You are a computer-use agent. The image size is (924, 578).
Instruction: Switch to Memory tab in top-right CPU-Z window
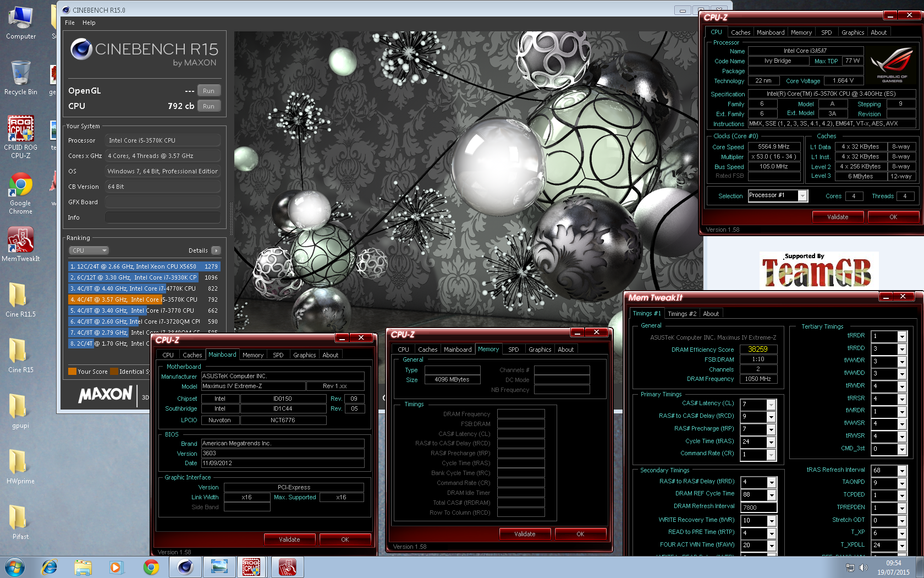coord(801,32)
